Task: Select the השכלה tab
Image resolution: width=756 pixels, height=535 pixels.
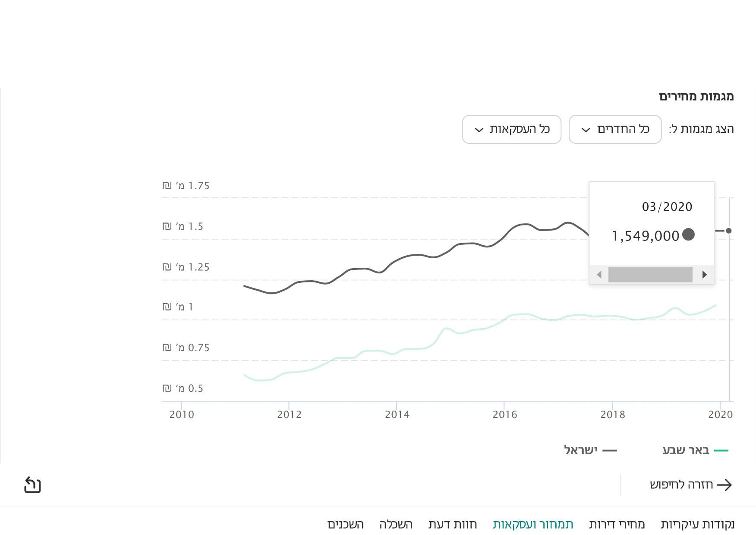Action: point(396,524)
